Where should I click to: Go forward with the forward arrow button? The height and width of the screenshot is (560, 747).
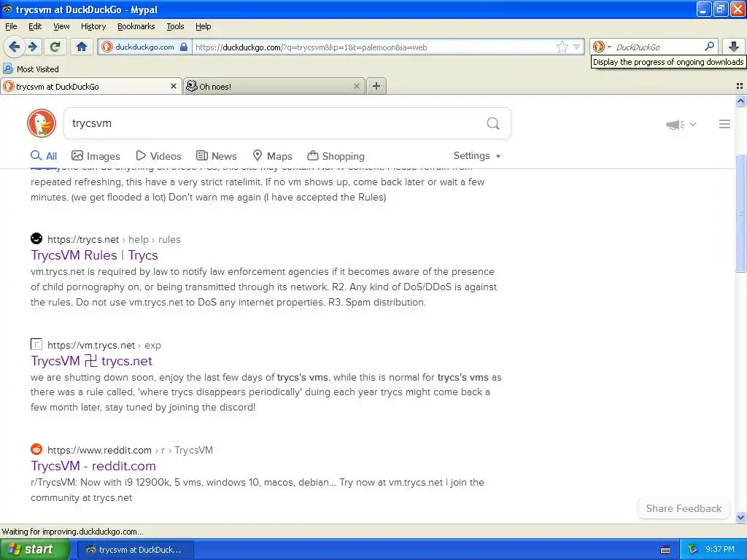pos(33,47)
